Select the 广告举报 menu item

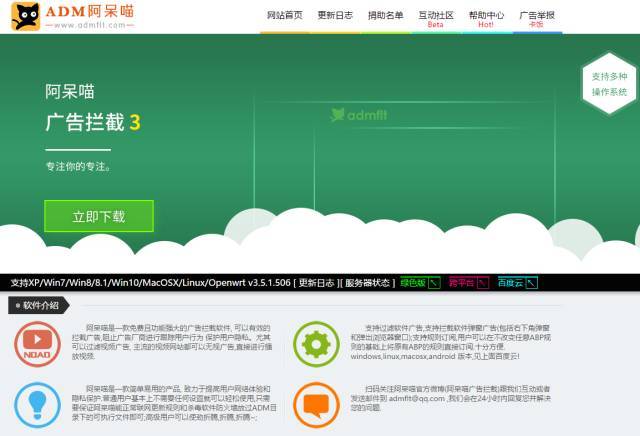tap(537, 19)
